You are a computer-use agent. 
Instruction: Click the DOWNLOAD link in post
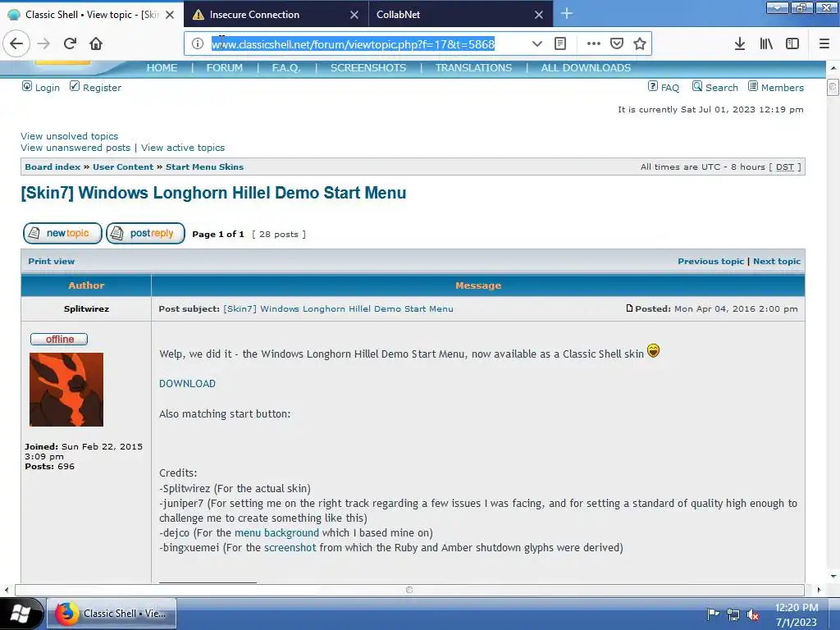point(187,384)
